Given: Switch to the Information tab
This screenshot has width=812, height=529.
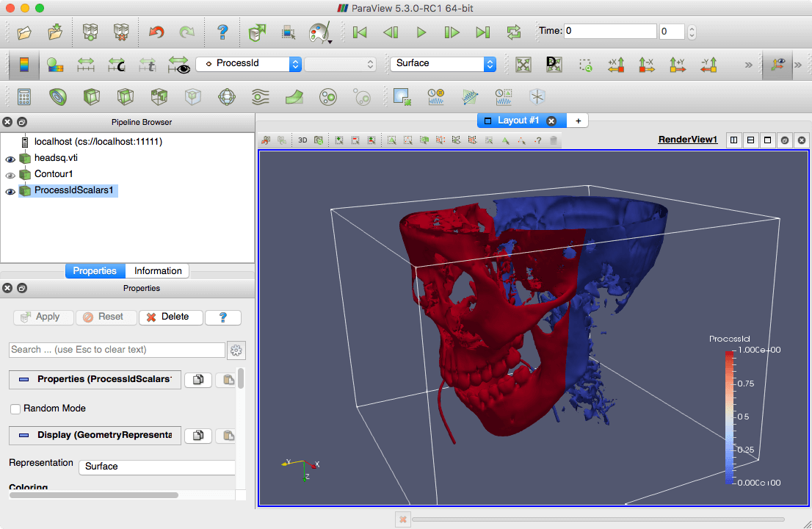Looking at the screenshot, I should 158,271.
